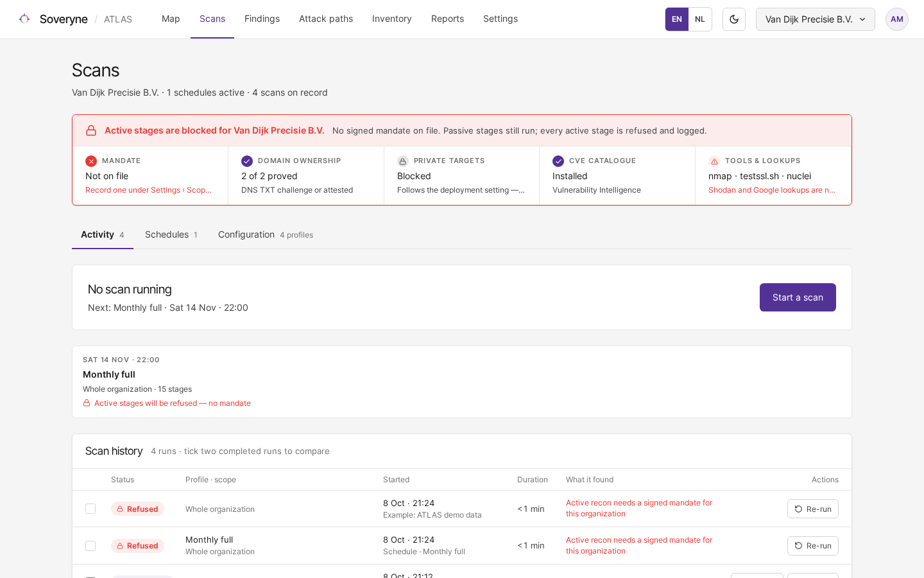The width and height of the screenshot is (924, 578).
Task: Click 'Next: Monthly full · Sat 14 Nov · 22:00'
Action: point(168,308)
